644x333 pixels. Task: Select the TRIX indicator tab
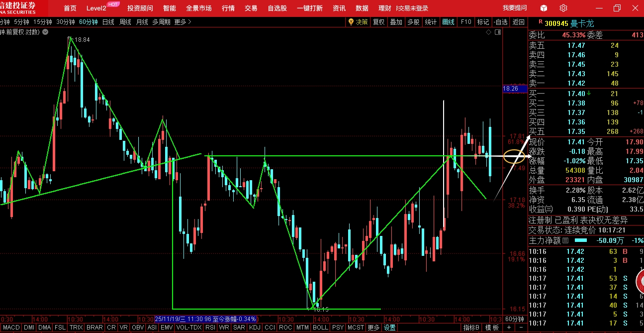coord(76,328)
